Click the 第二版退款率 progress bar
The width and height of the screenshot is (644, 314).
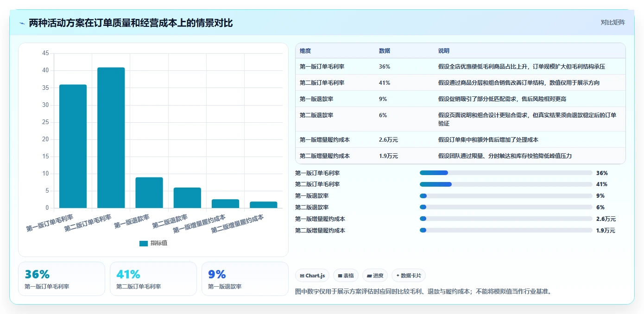tap(506, 207)
